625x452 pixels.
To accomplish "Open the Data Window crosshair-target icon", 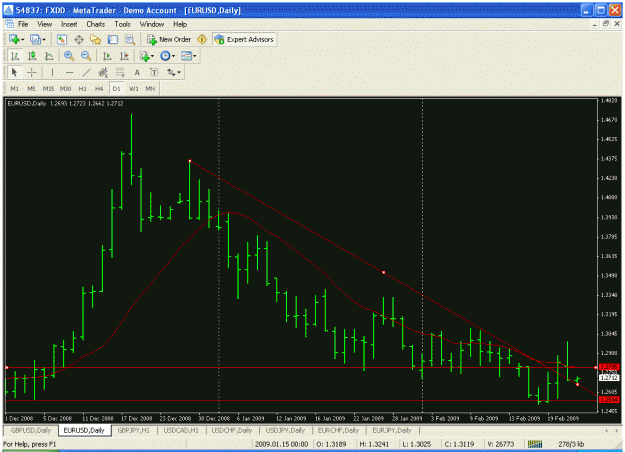I will pyautogui.click(x=79, y=39).
